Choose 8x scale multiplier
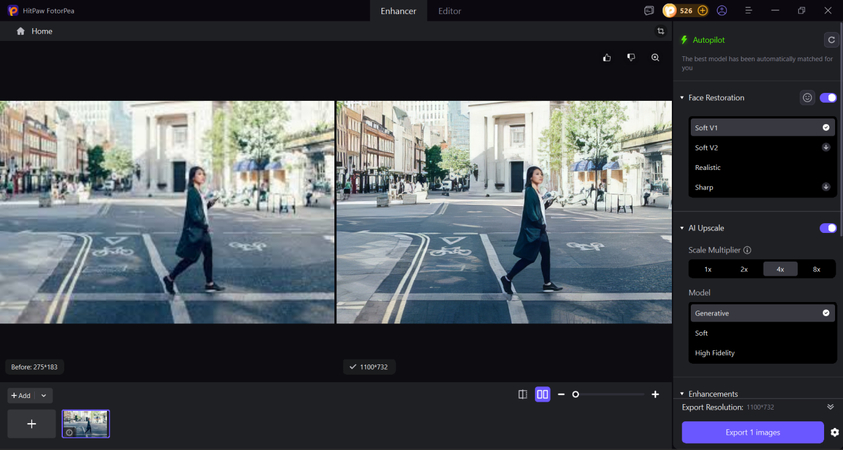The image size is (843, 450). 816,269
